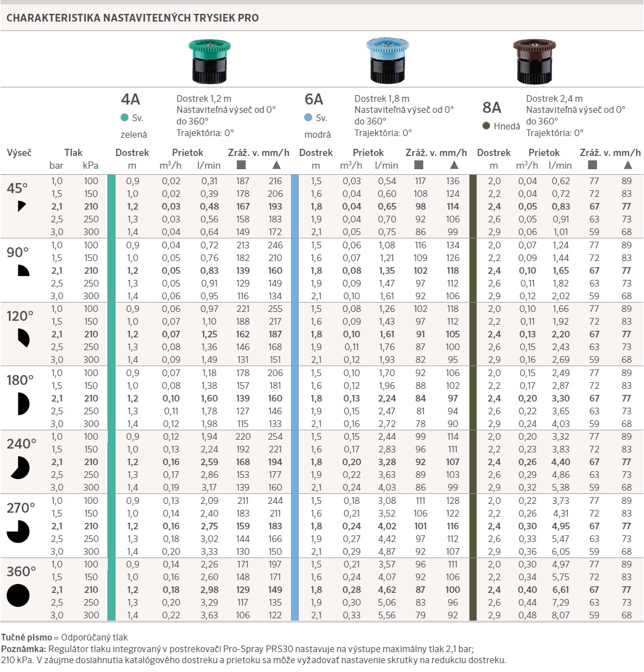Click the blue dot beside Sv. modrá

[308, 118]
